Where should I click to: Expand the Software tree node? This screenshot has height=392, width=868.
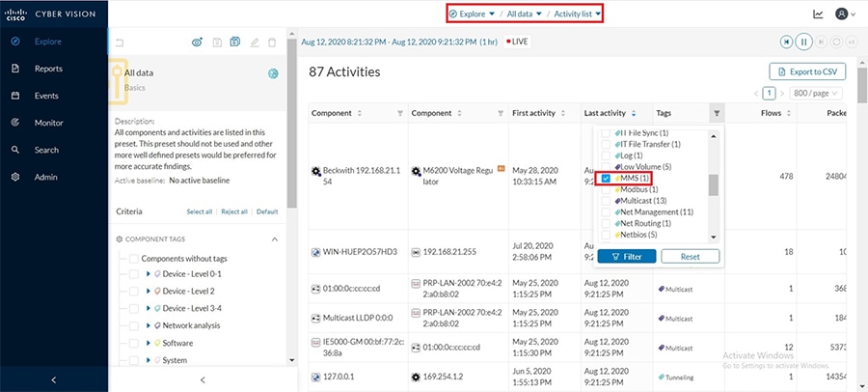[149, 343]
